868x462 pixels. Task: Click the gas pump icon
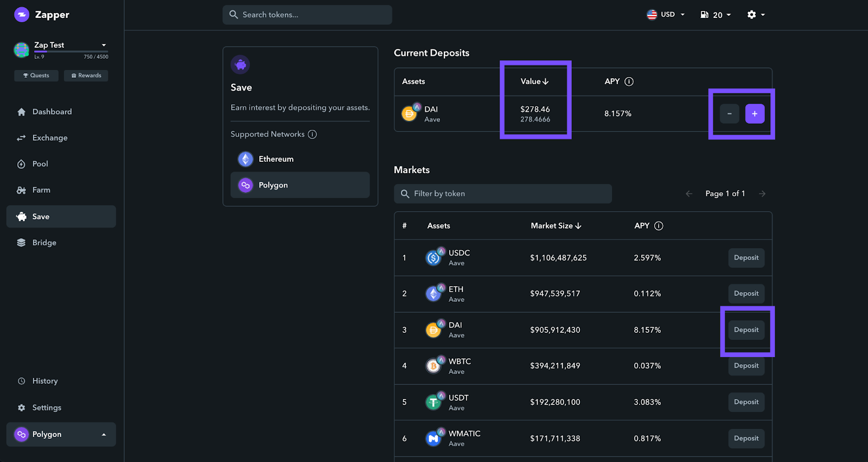704,15
